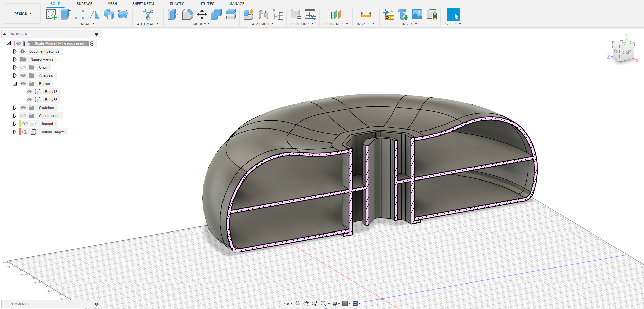
Task: Click the Mirror tool icon
Action: click(94, 14)
